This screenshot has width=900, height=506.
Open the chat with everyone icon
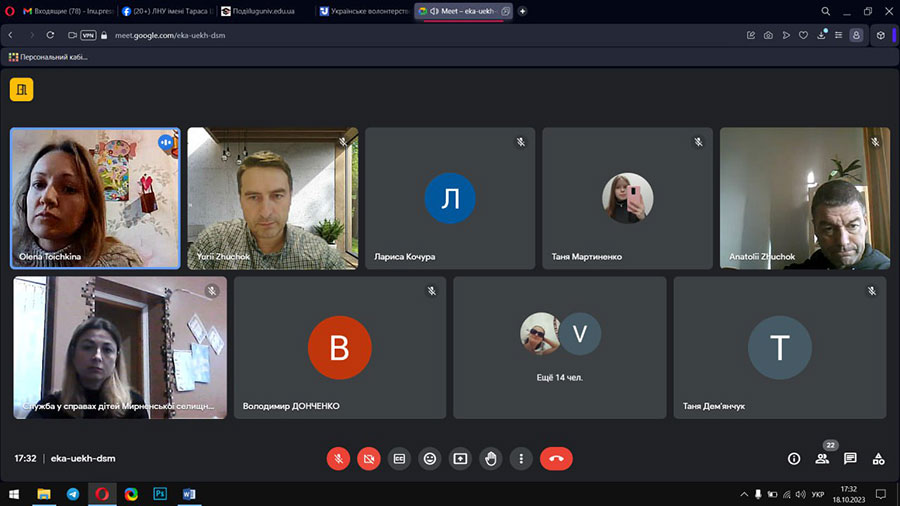pyautogui.click(x=850, y=458)
